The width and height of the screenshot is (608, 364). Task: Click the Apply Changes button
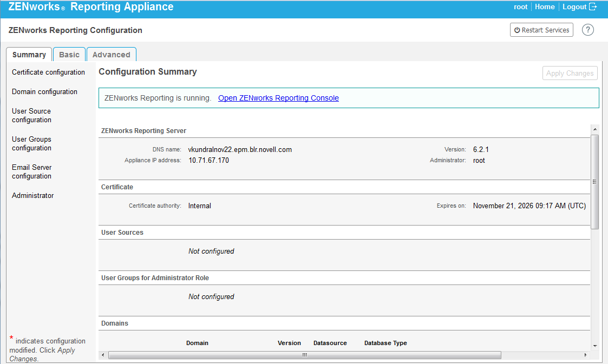coord(570,73)
